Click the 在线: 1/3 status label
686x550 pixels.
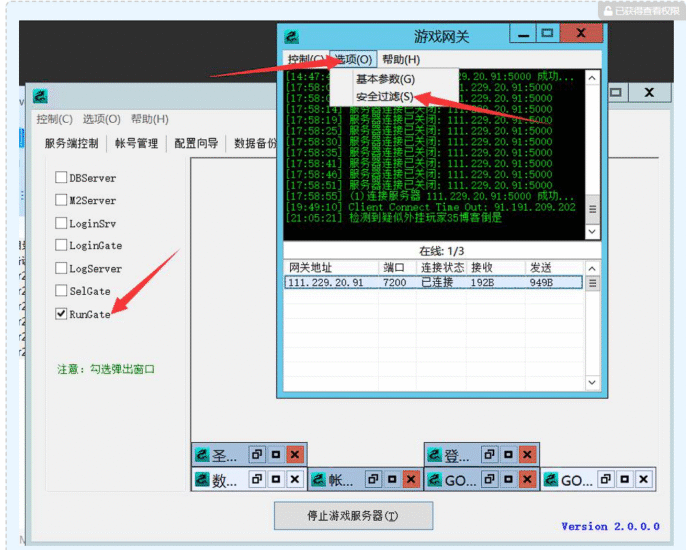pyautogui.click(x=441, y=251)
